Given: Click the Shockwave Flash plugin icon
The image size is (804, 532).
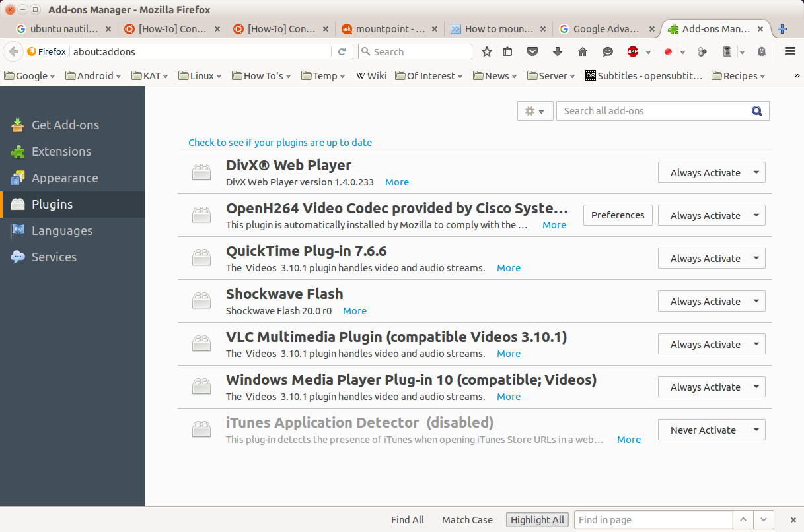Looking at the screenshot, I should [201, 301].
